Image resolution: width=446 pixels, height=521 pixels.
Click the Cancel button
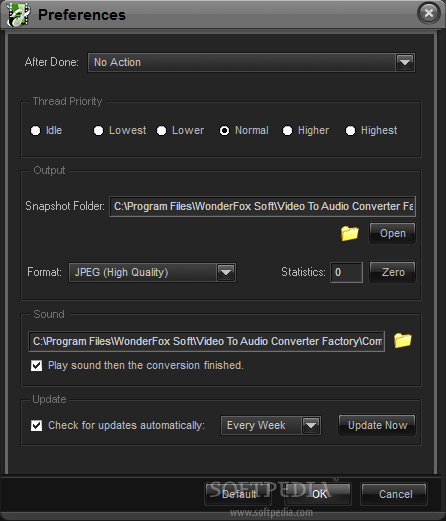394,494
